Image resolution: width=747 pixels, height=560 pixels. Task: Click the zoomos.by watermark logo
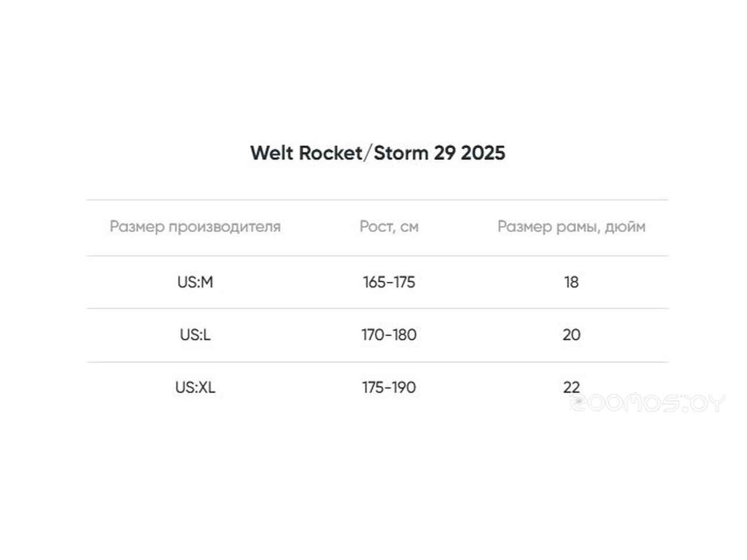coord(647,403)
